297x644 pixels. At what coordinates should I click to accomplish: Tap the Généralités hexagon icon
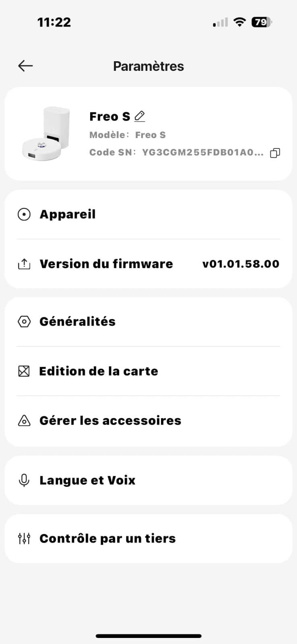point(24,322)
